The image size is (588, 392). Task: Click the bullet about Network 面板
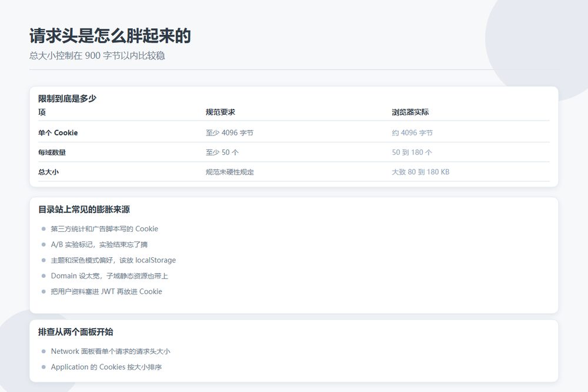point(111,351)
